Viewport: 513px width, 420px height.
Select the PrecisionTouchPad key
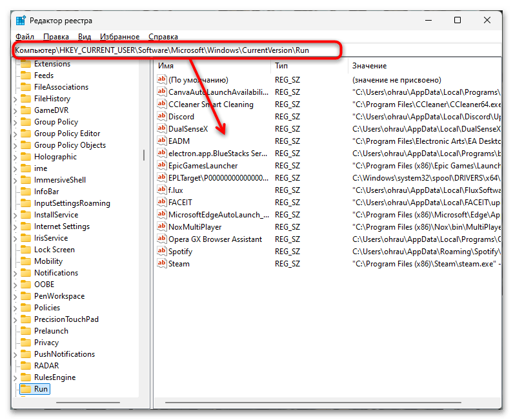[x=66, y=319]
